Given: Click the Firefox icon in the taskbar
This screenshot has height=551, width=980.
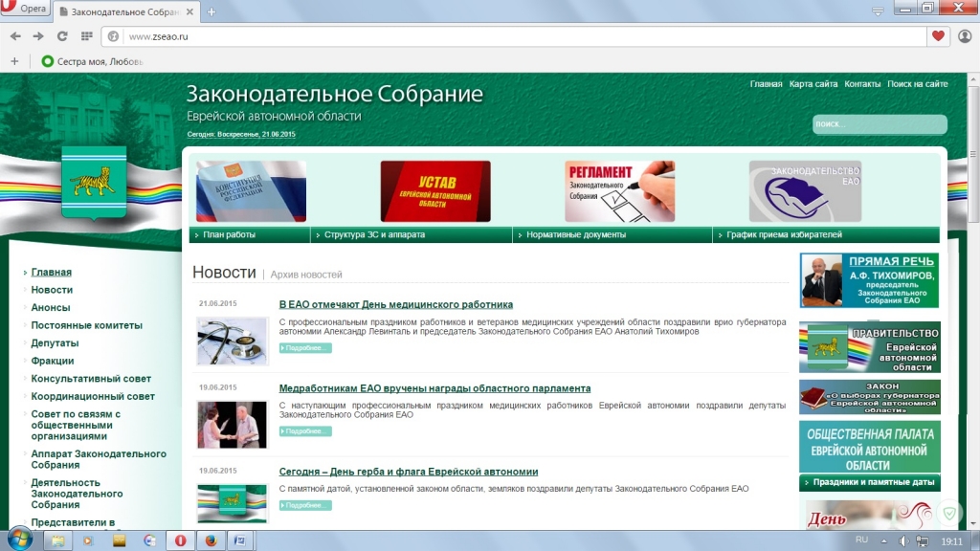Looking at the screenshot, I should tap(210, 540).
